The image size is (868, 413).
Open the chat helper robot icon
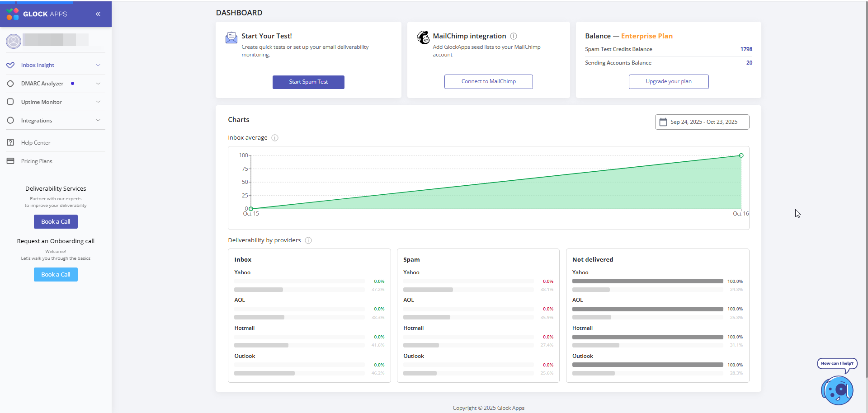(837, 390)
